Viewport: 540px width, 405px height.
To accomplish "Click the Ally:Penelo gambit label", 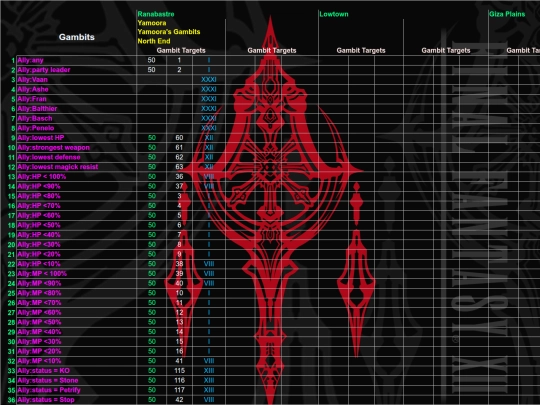I will pyautogui.click(x=35, y=128).
